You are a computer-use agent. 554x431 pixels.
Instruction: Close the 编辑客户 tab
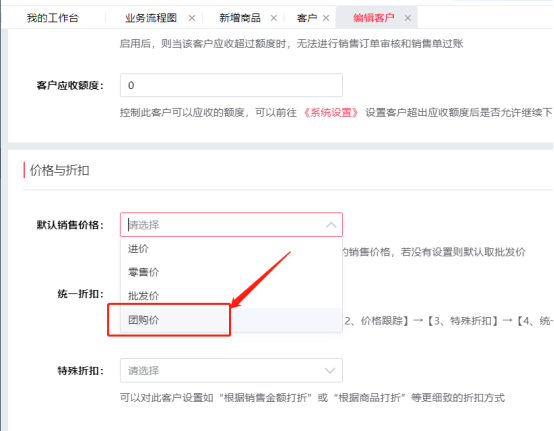click(x=408, y=18)
